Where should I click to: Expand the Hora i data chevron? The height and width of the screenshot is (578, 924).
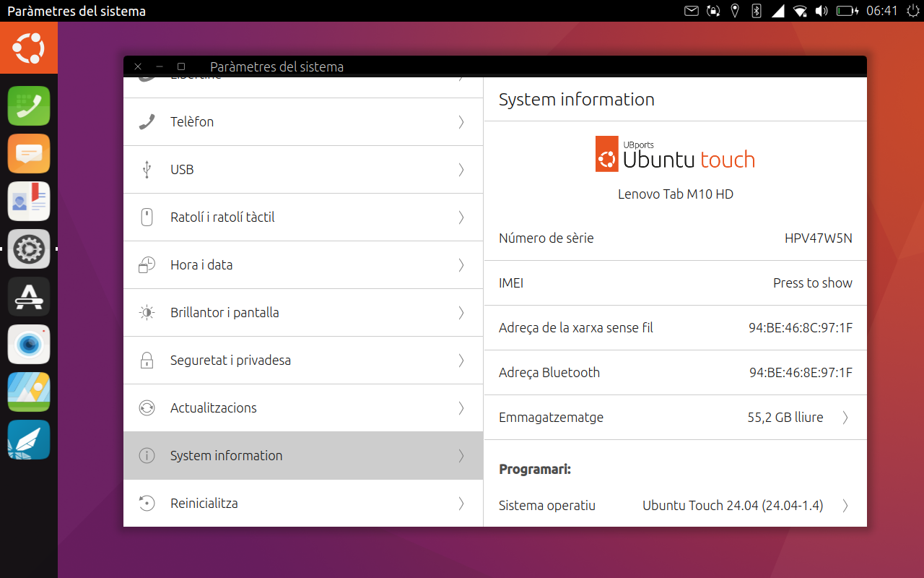pyautogui.click(x=461, y=264)
